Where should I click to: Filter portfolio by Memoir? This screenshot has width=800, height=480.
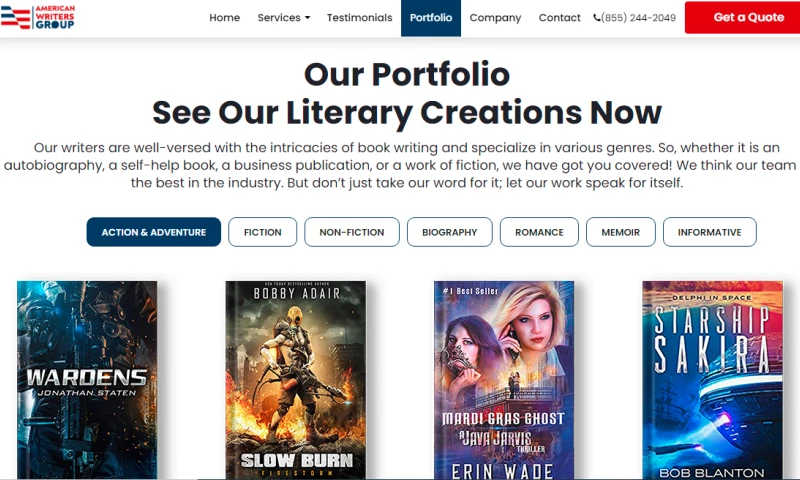[x=620, y=232]
